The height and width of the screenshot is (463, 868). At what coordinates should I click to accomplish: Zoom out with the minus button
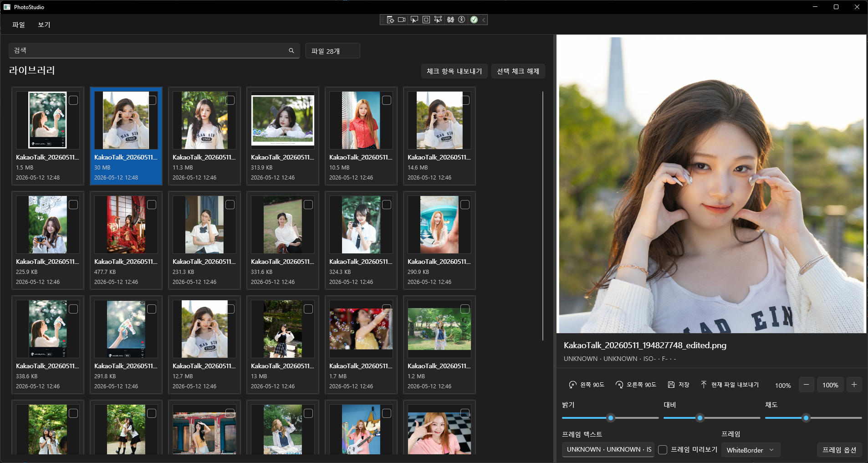(x=806, y=385)
